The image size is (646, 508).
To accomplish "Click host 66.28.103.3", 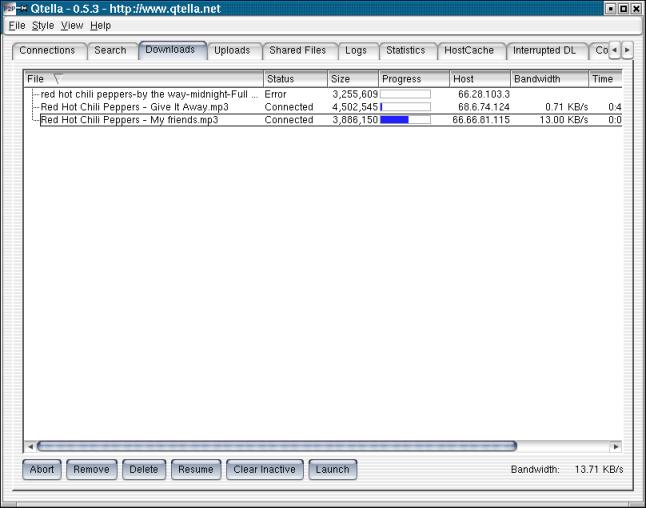I will click(484, 94).
